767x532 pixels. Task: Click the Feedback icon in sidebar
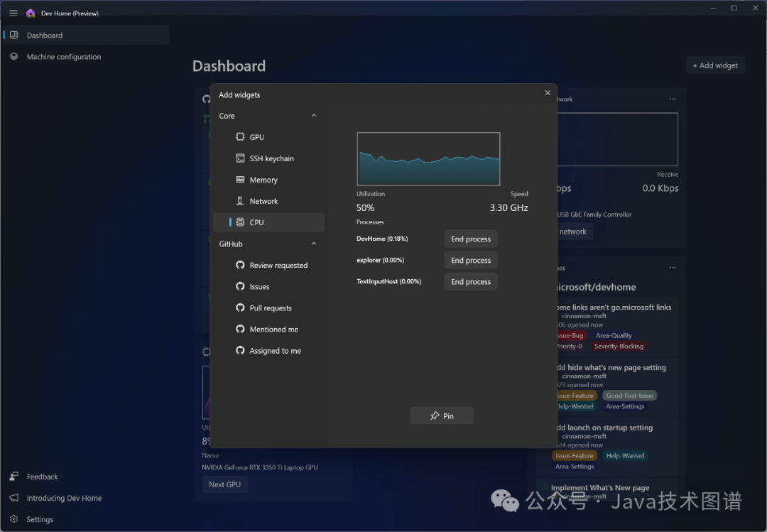13,476
